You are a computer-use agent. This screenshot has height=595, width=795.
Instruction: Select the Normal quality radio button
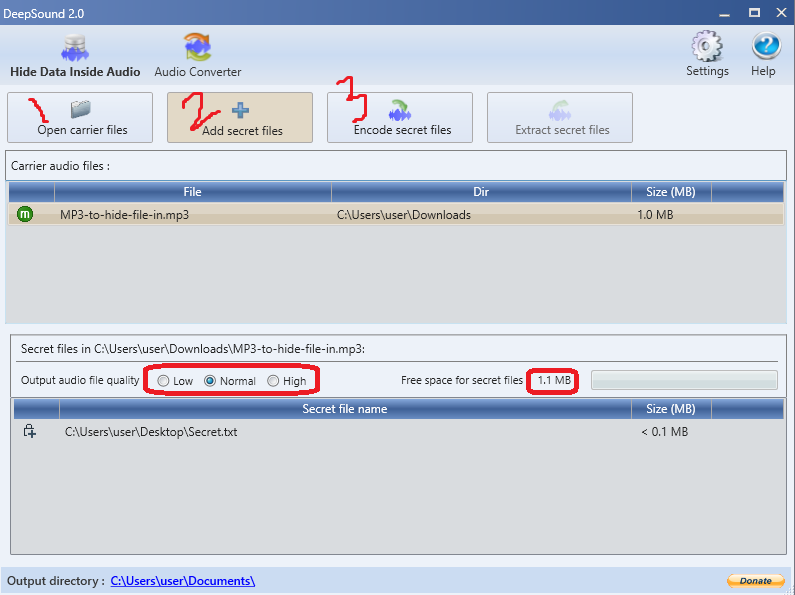tap(210, 381)
